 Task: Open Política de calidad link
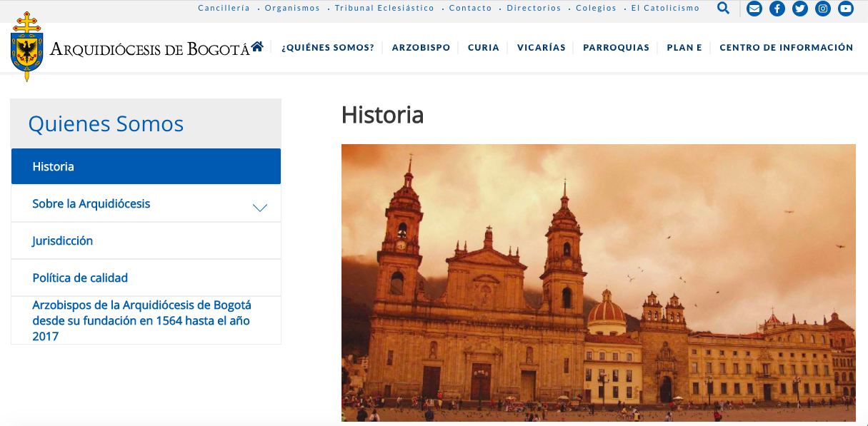click(80, 278)
